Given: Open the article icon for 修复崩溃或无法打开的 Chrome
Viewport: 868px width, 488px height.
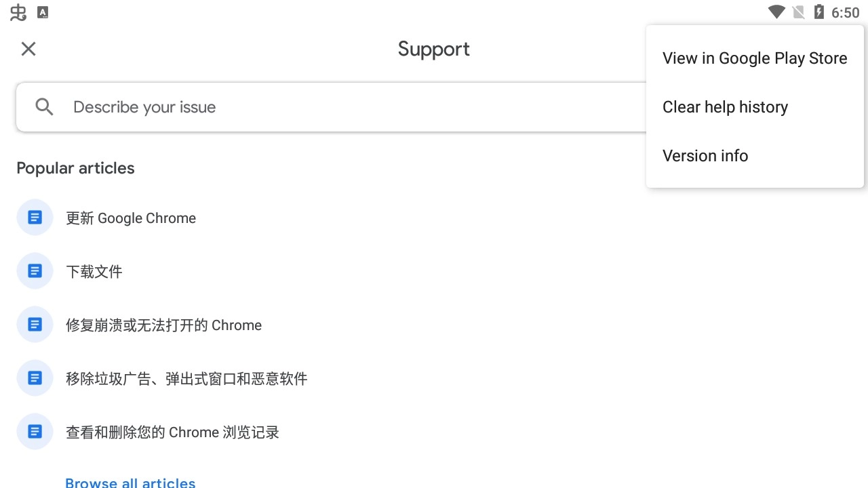Looking at the screenshot, I should (35, 324).
